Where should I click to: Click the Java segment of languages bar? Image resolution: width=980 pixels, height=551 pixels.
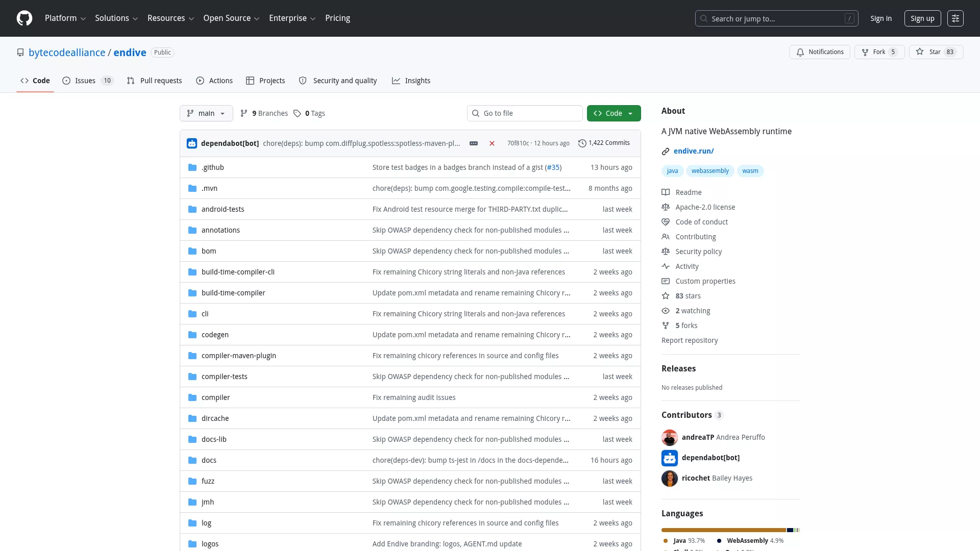(x=724, y=530)
